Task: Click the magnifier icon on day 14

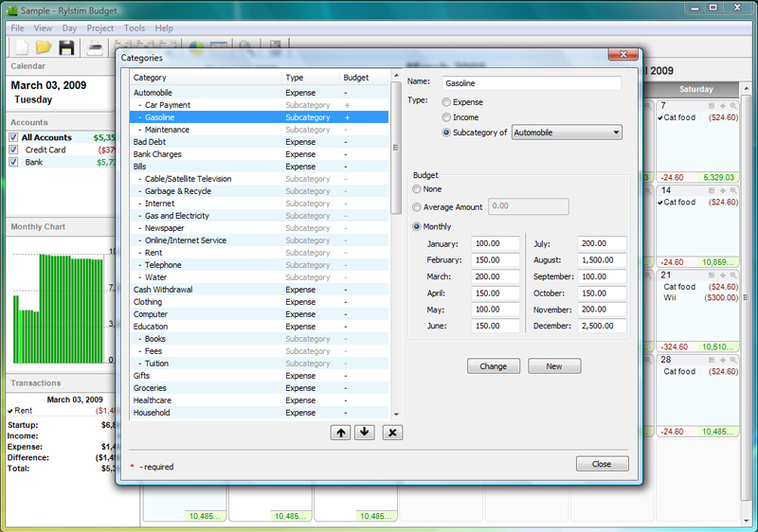Action: [733, 190]
